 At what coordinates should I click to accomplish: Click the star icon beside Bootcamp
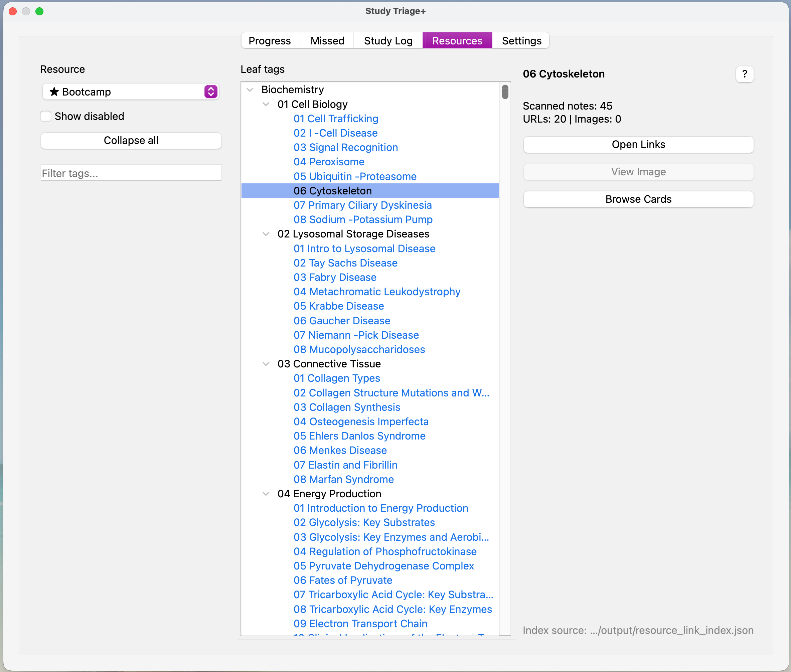click(54, 92)
